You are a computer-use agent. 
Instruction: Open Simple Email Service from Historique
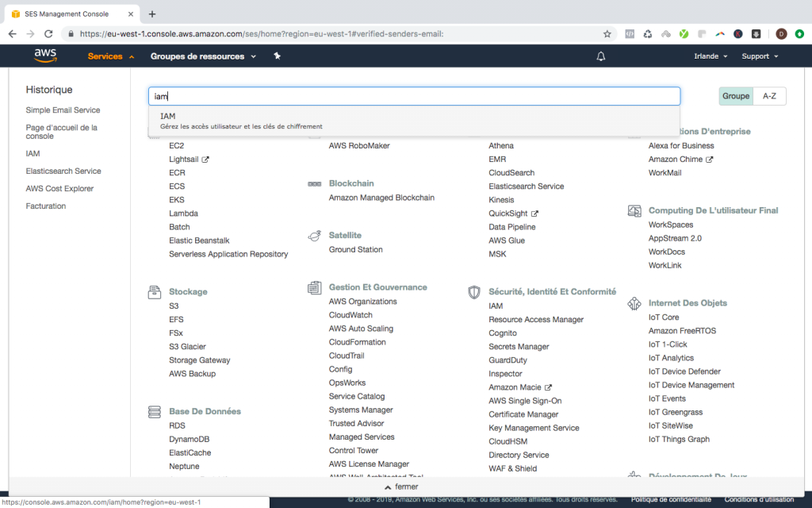[x=63, y=110]
